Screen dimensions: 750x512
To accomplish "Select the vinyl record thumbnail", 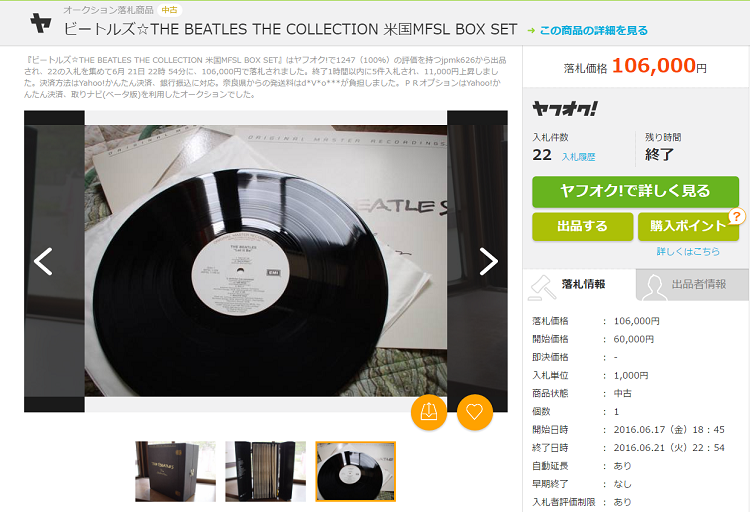I will point(355,471).
